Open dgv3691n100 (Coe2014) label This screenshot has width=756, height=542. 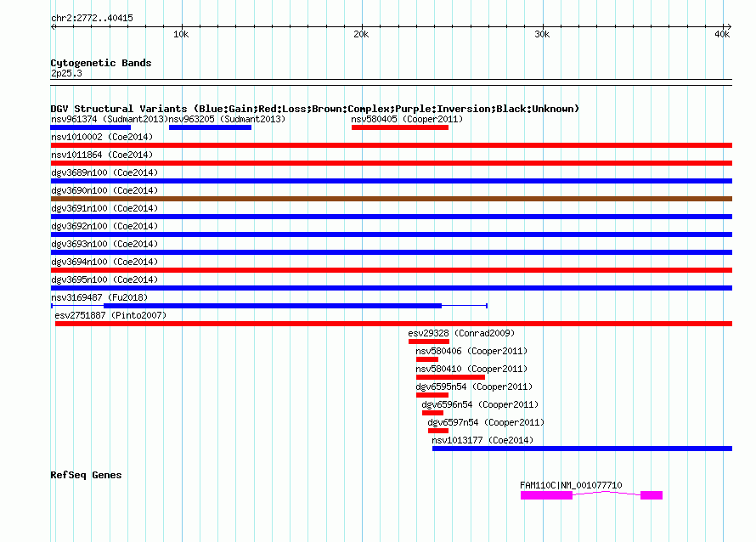(x=104, y=208)
